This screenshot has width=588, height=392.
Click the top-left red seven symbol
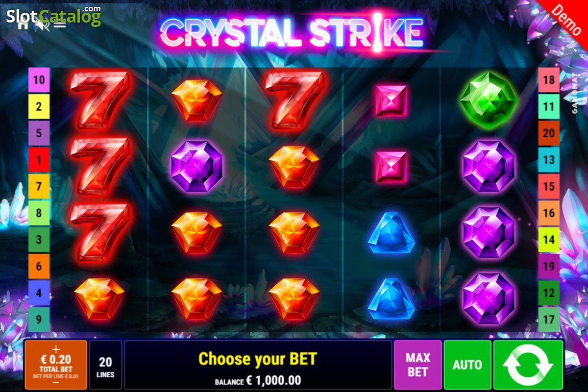(x=100, y=100)
